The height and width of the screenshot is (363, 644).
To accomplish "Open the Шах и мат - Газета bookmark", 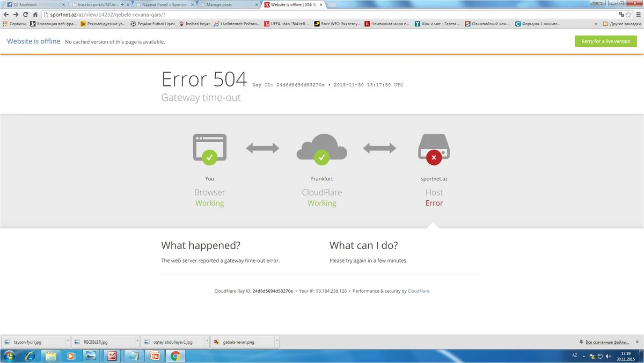I will point(437,24).
